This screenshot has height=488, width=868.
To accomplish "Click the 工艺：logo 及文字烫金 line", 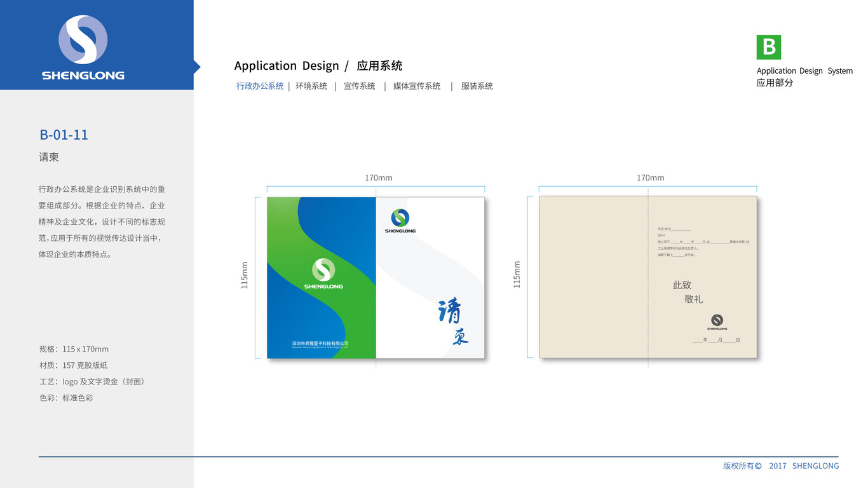I will (92, 382).
